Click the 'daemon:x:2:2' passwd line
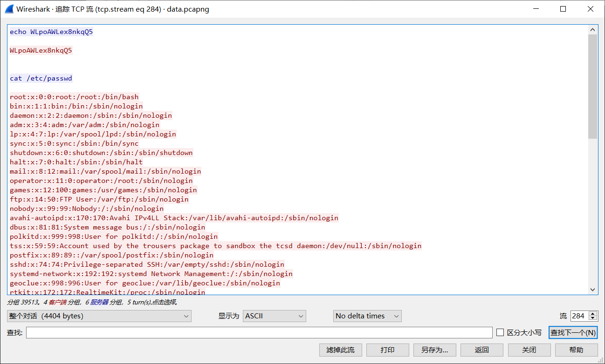 pyautogui.click(x=91, y=115)
